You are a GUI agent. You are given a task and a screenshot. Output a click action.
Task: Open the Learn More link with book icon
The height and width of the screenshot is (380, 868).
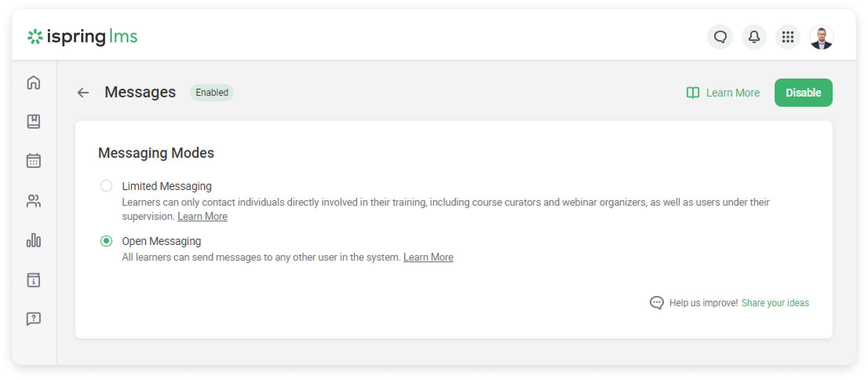(x=723, y=93)
